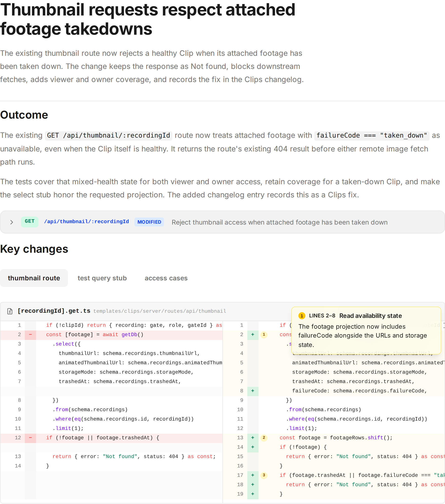Screen dimensions: 445x504
Task: Click the plus marker on new line 19
Action: 253,494
